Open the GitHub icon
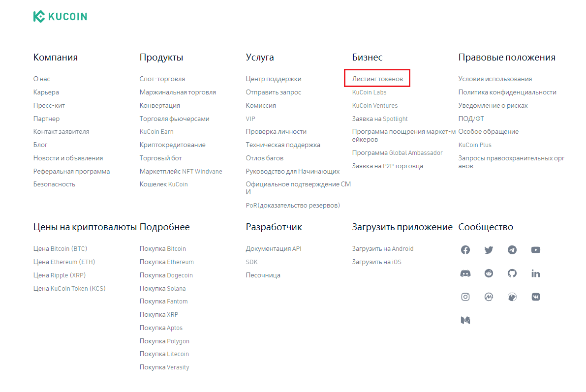 point(512,273)
